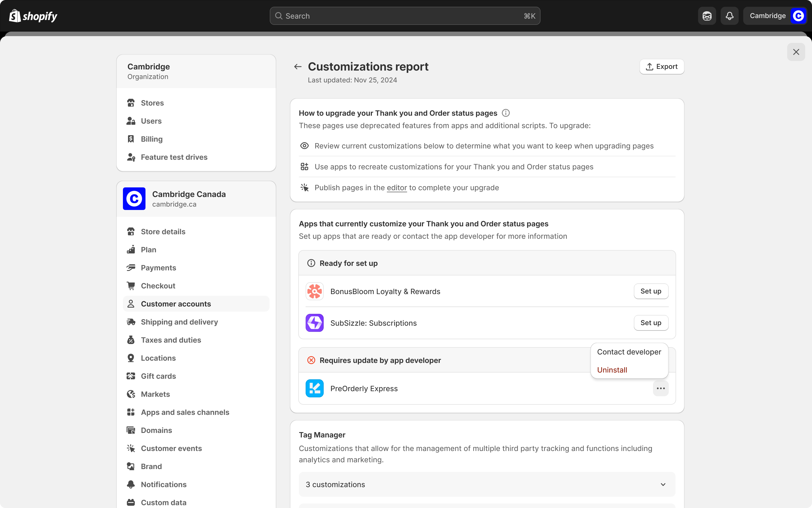
Task: Click the Last updated: Nov 25, 2024 text
Action: click(352, 80)
